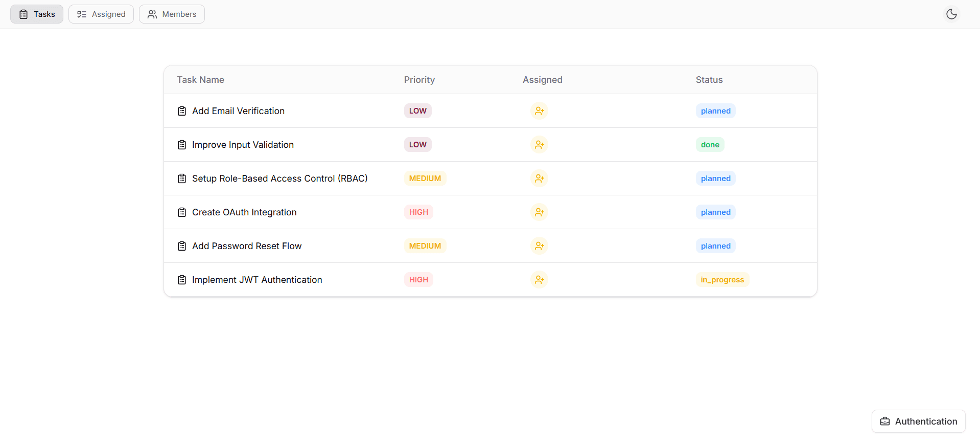This screenshot has height=445, width=980.
Task: Open the Improve Input Validation task
Action: click(243, 145)
